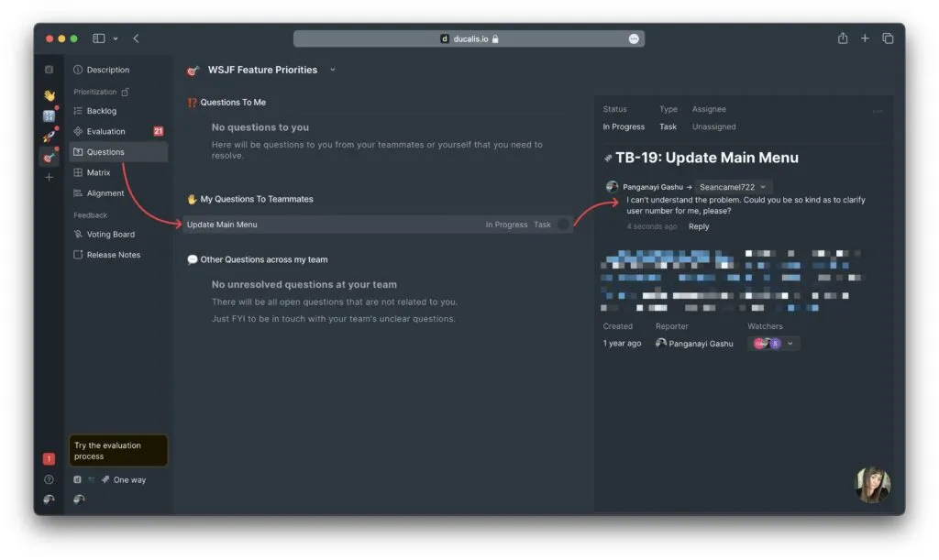Toggle the Safari sidebar button
Screen dimensions: 939x560
coord(99,38)
